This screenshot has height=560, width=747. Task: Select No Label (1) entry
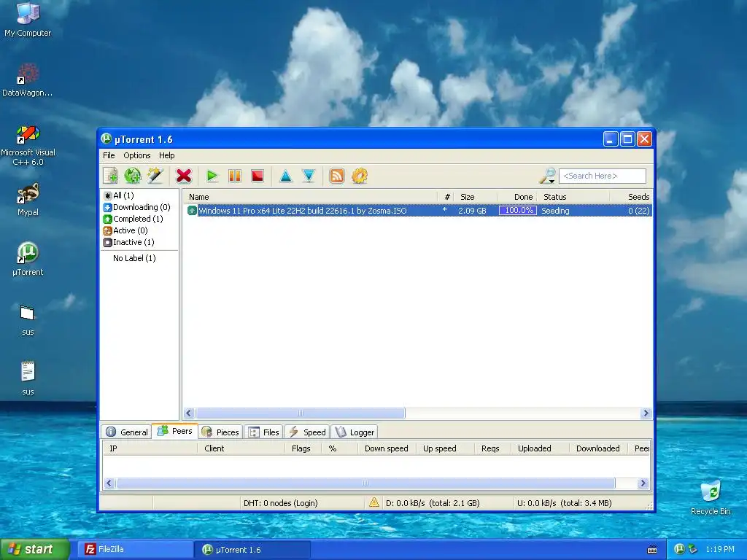pyautogui.click(x=134, y=258)
